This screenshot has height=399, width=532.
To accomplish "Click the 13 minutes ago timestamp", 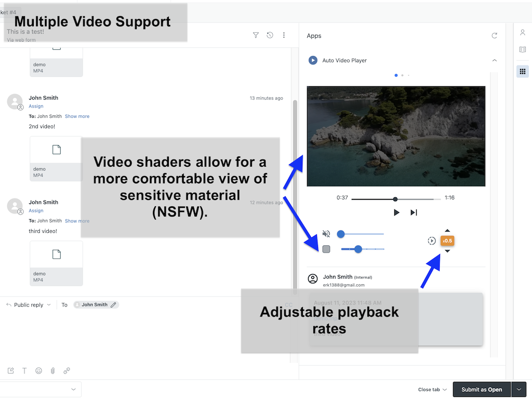I will (x=267, y=98).
